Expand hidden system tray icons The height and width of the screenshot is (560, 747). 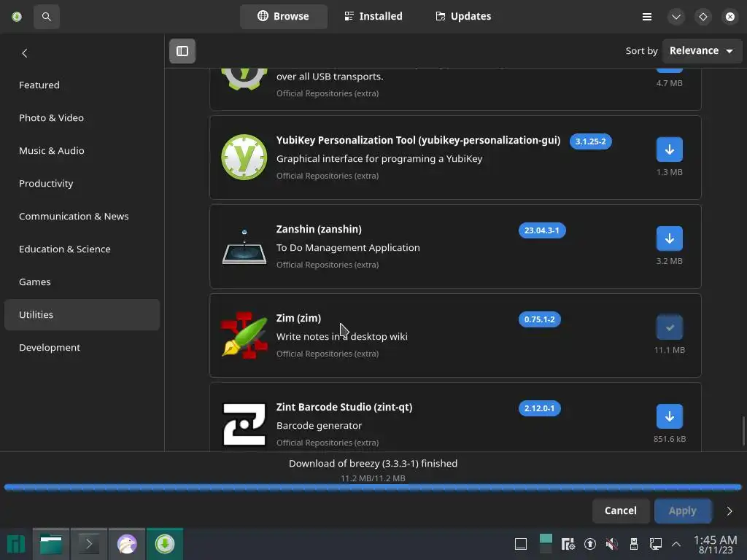point(676,544)
